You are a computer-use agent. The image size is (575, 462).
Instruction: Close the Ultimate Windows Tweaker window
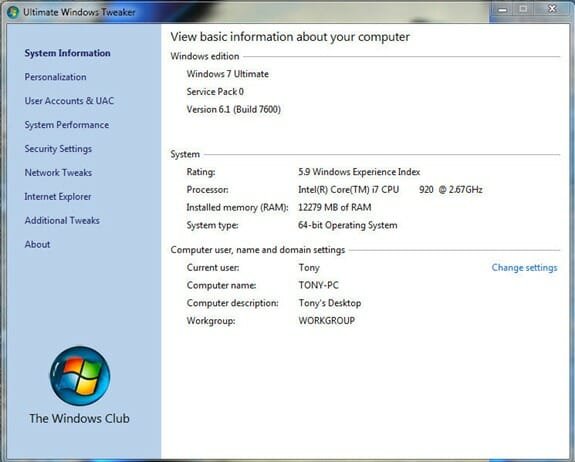coord(552,10)
